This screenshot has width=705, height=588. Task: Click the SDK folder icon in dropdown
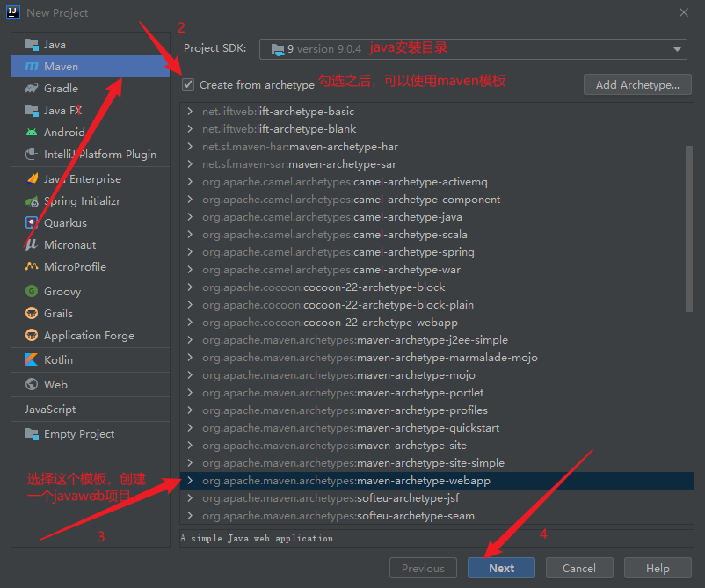[278, 49]
